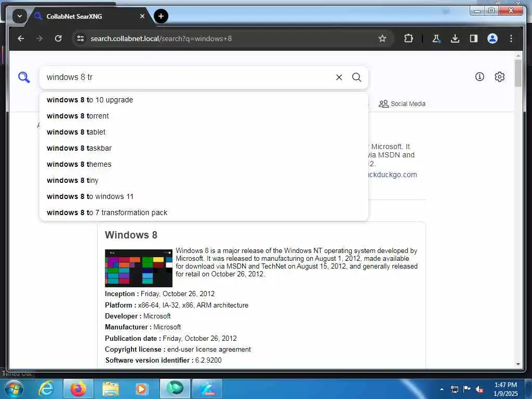
Task: View site information icon in address bar
Action: (x=81, y=38)
